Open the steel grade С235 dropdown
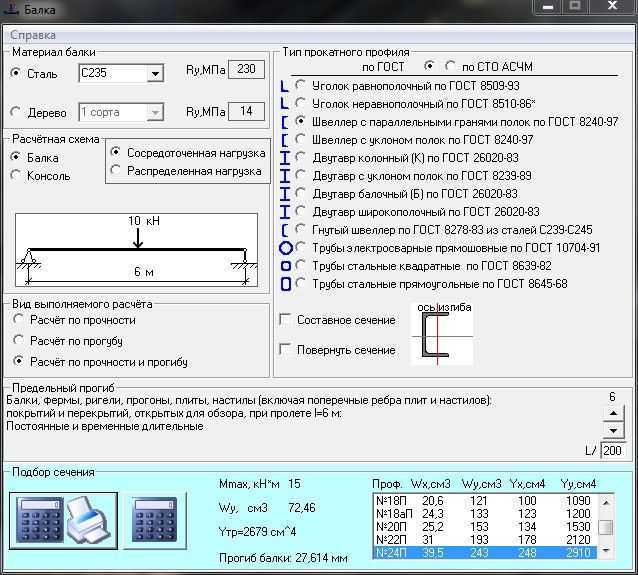Screen dimensions: 638x575 (x=155, y=74)
